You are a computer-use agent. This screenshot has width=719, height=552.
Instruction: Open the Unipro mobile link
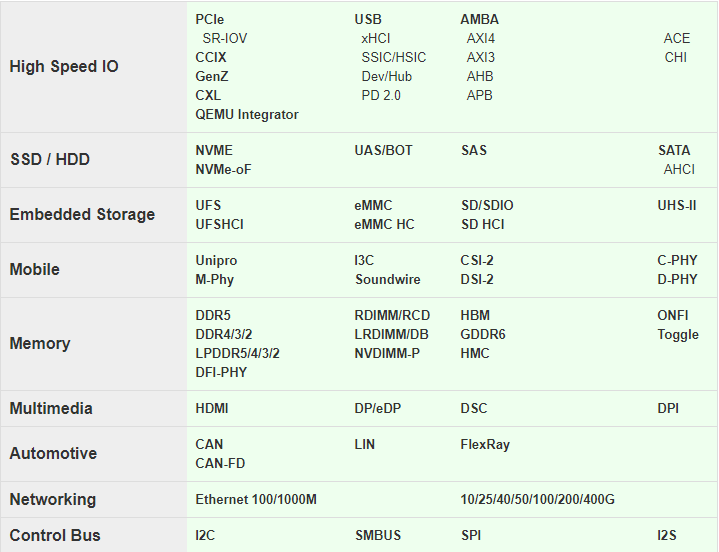pos(217,260)
